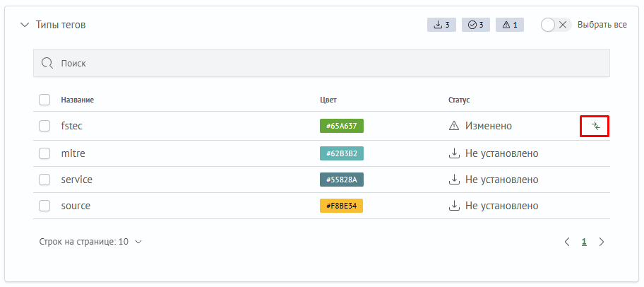The height and width of the screenshot is (287, 644).
Task: Click the magnifier icon in search
Action: click(x=47, y=63)
